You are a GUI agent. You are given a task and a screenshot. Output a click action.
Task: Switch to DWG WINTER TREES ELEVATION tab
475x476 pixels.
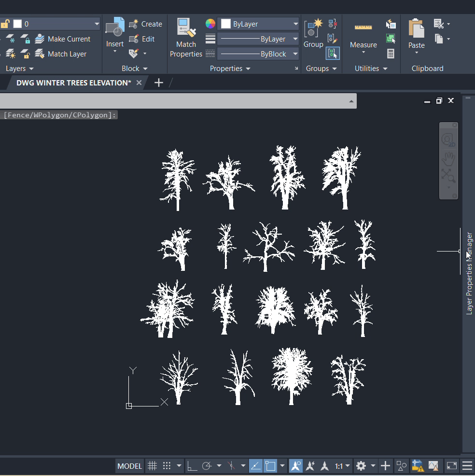pos(73,83)
